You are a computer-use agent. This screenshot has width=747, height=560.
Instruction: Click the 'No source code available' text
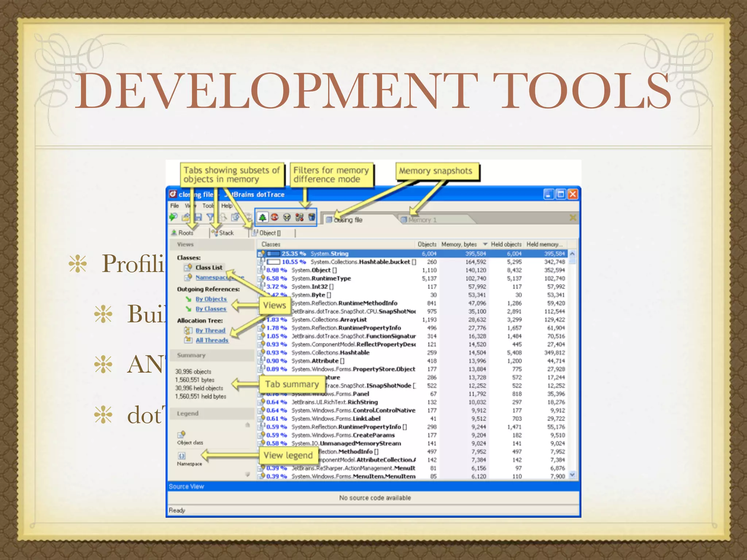375,498
